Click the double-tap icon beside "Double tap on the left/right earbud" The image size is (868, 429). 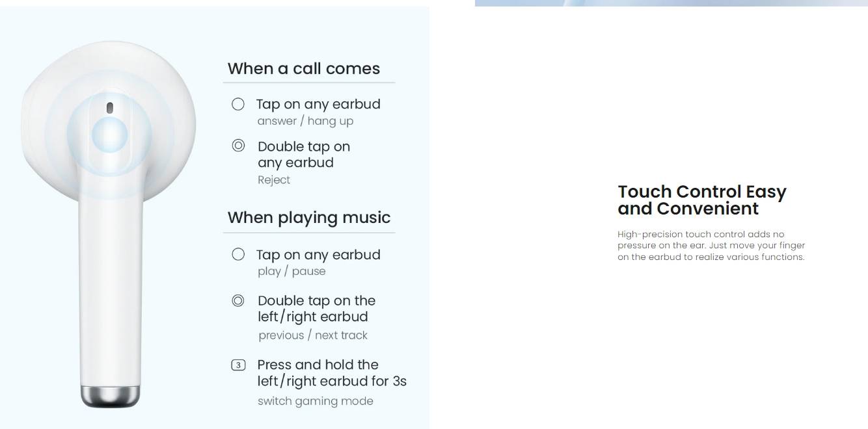[x=238, y=300]
